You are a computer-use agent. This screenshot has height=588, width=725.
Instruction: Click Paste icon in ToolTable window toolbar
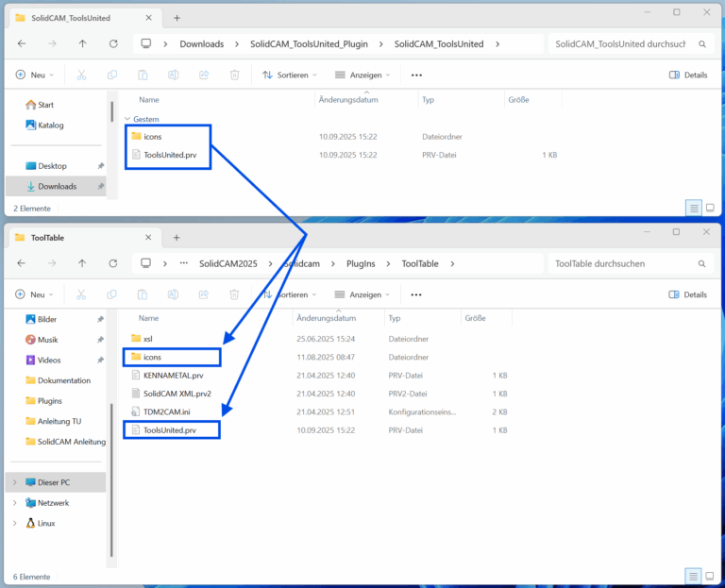(143, 294)
